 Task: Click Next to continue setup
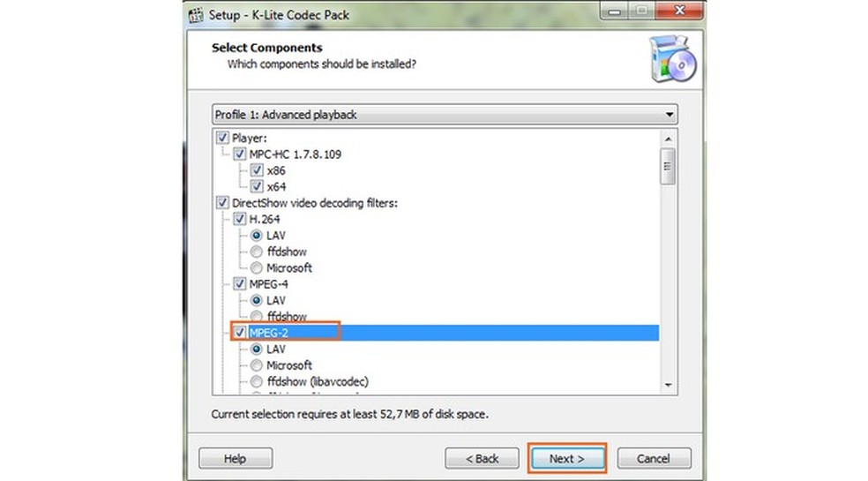click(567, 459)
